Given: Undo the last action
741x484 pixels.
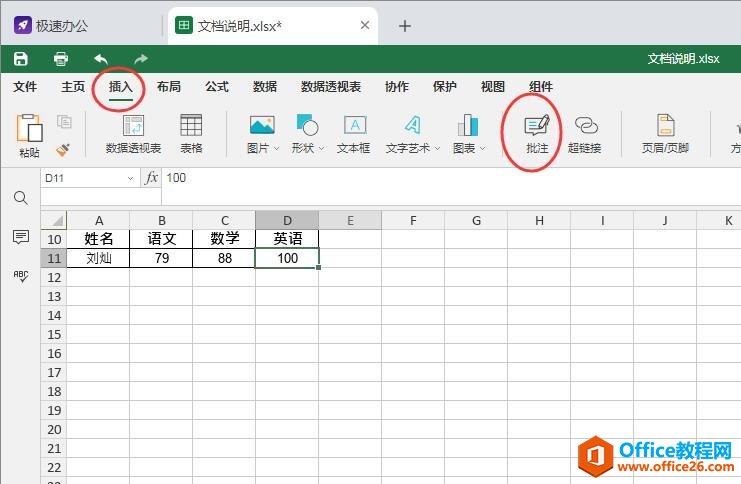Looking at the screenshot, I should 101,59.
